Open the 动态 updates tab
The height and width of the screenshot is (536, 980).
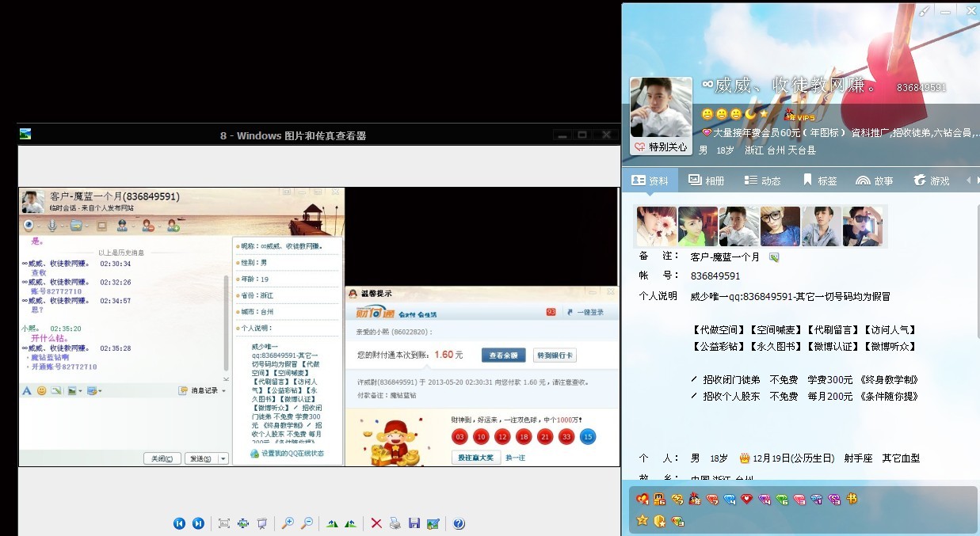(x=762, y=181)
